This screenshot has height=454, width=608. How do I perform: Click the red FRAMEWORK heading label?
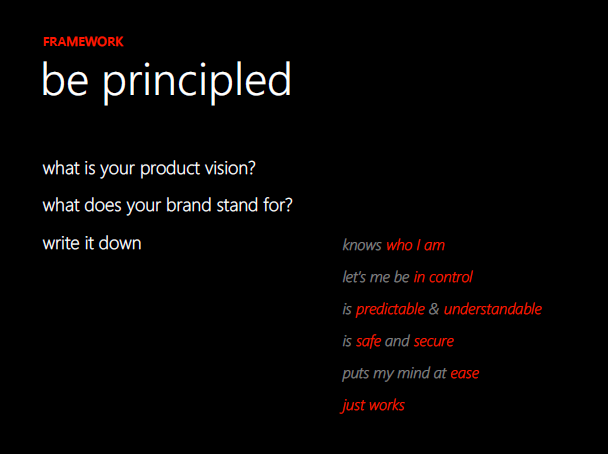(x=83, y=42)
